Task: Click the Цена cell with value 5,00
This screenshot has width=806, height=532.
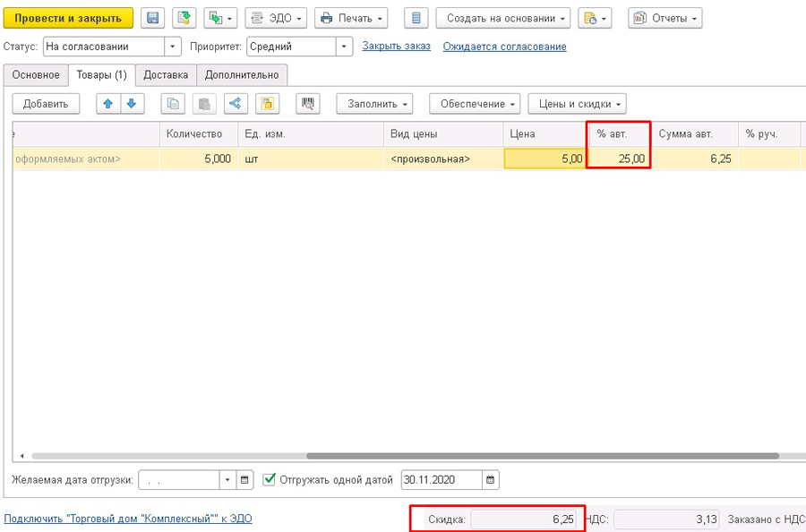Action: click(x=544, y=159)
